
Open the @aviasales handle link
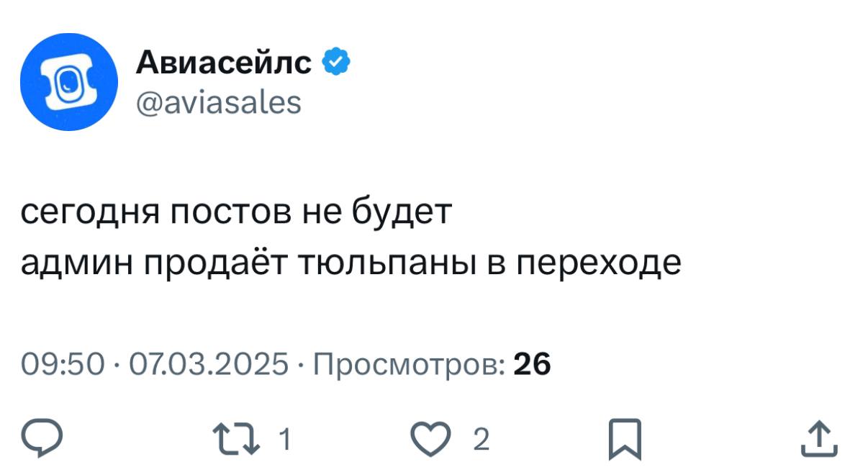218,103
